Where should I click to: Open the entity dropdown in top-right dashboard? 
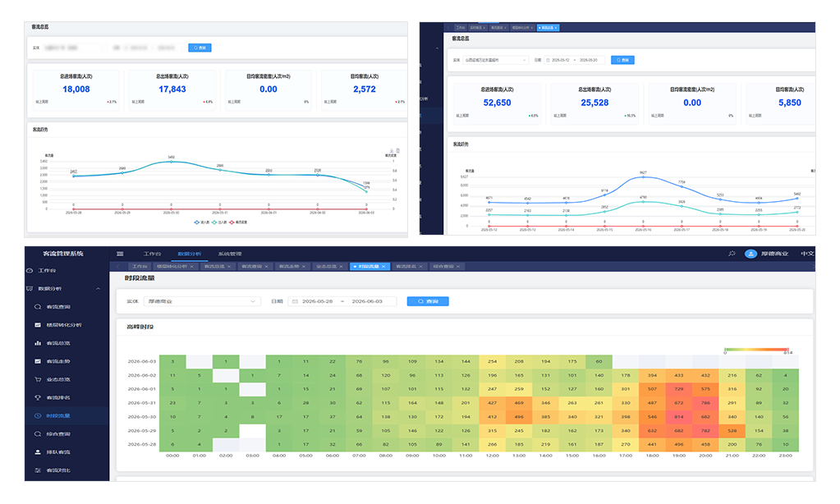495,60
